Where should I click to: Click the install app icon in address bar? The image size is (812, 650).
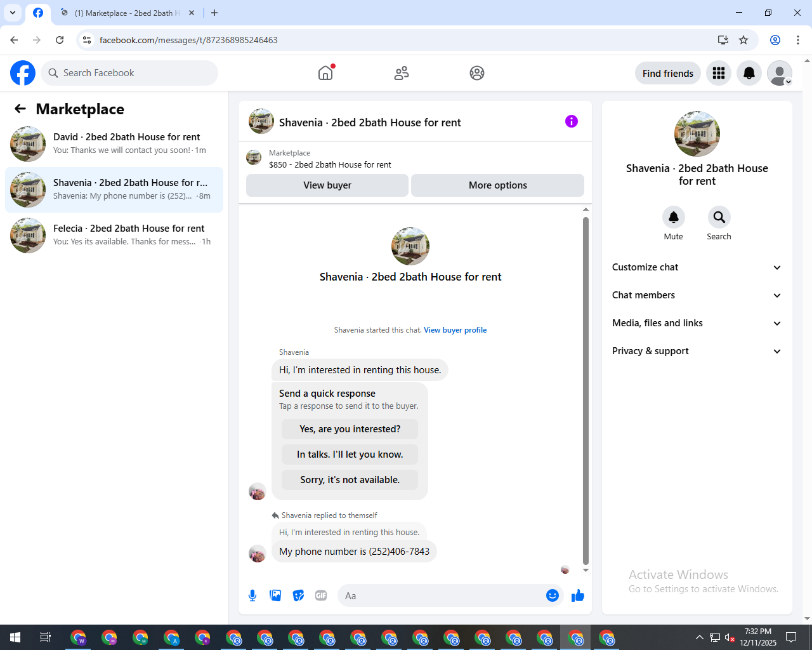(723, 40)
